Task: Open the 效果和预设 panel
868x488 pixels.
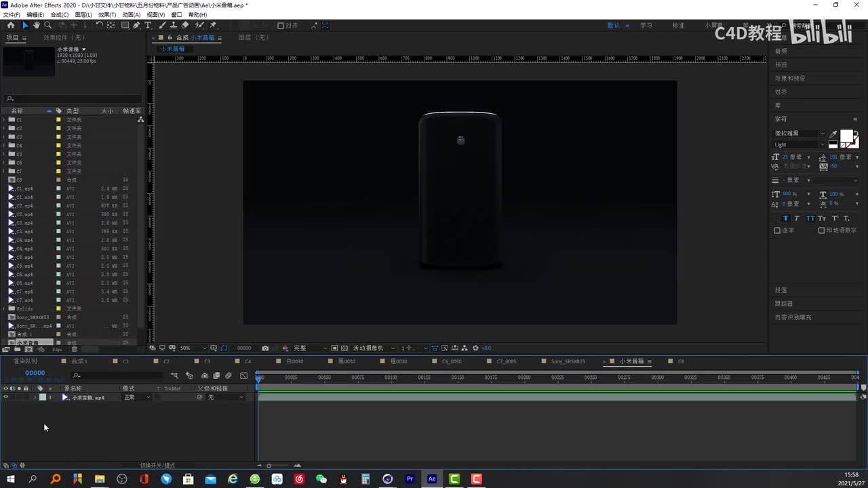Action: click(x=790, y=78)
